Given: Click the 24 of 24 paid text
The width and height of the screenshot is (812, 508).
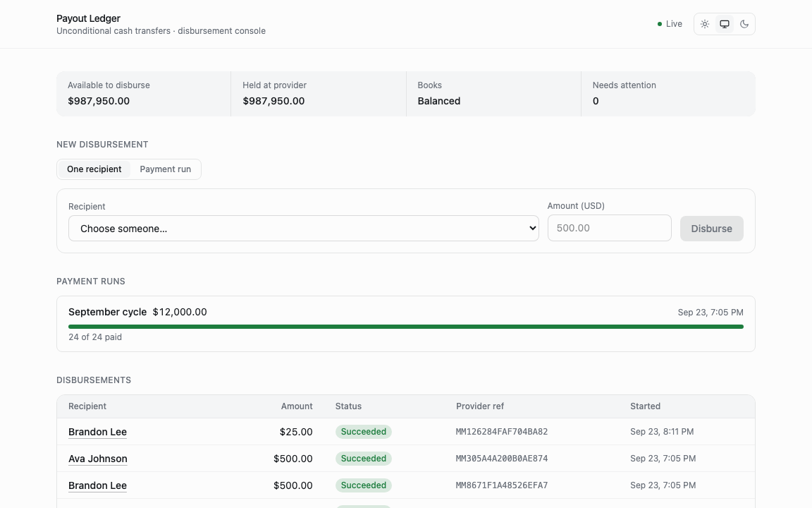Looking at the screenshot, I should 95,337.
